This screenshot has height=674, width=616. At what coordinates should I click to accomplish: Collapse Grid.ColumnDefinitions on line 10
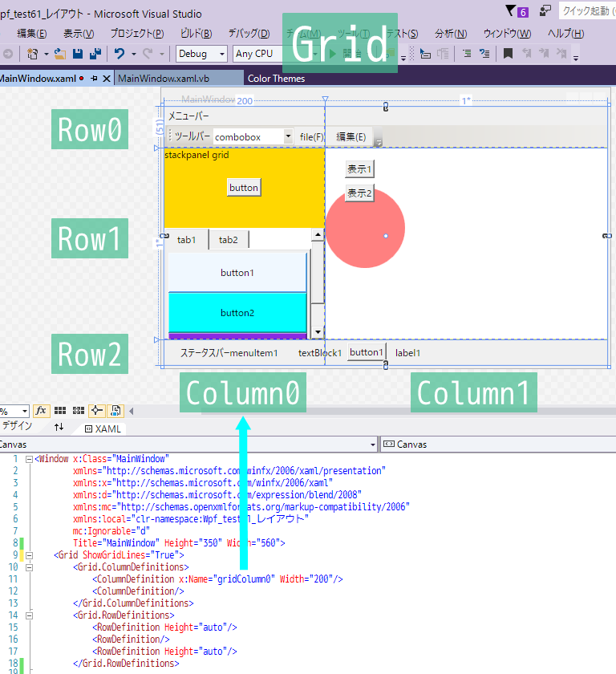pos(29,567)
